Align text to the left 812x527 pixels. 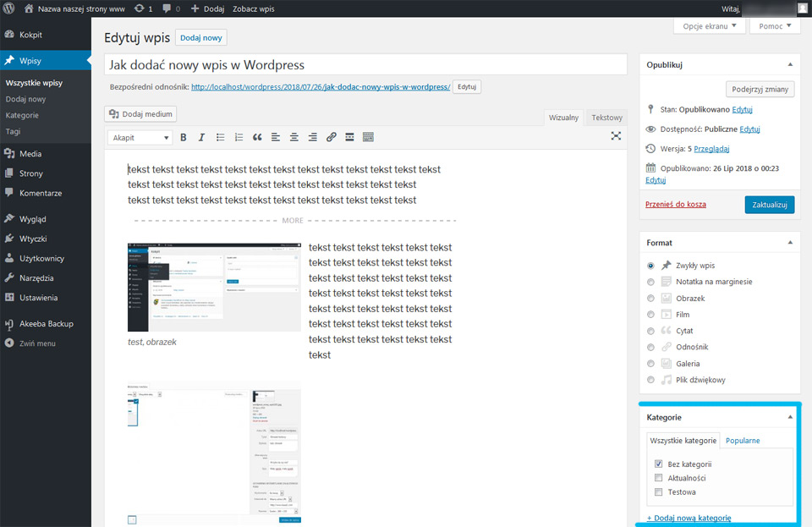pyautogui.click(x=276, y=137)
